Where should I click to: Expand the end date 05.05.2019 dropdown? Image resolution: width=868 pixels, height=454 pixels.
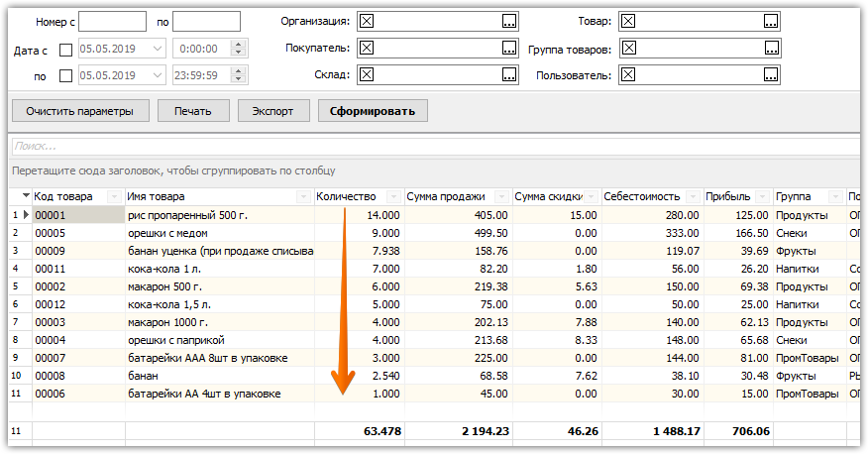click(158, 75)
